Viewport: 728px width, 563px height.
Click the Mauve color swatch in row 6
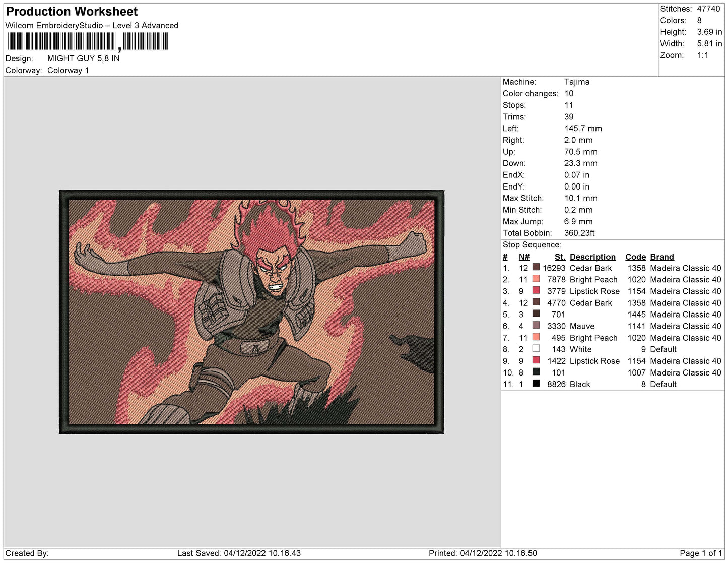point(536,325)
